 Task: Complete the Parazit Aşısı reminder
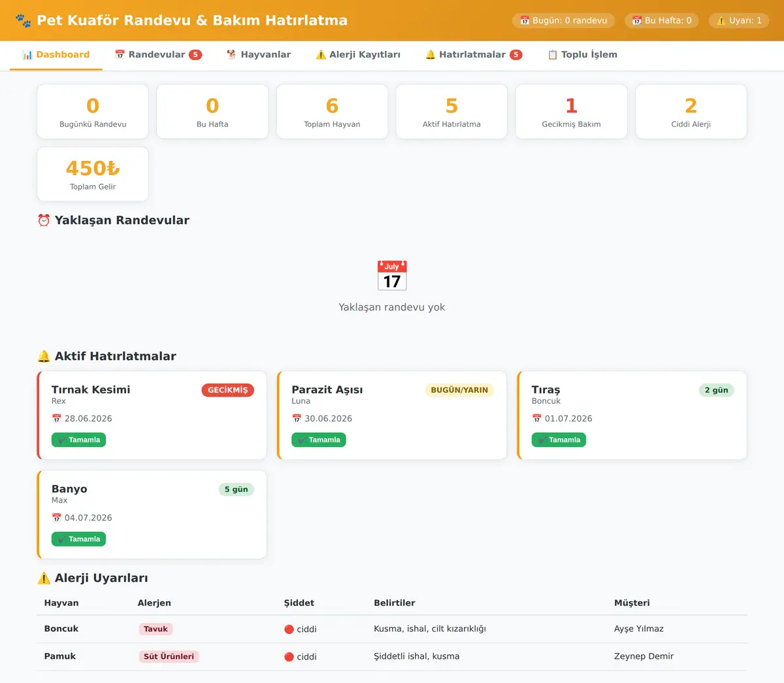(x=319, y=440)
